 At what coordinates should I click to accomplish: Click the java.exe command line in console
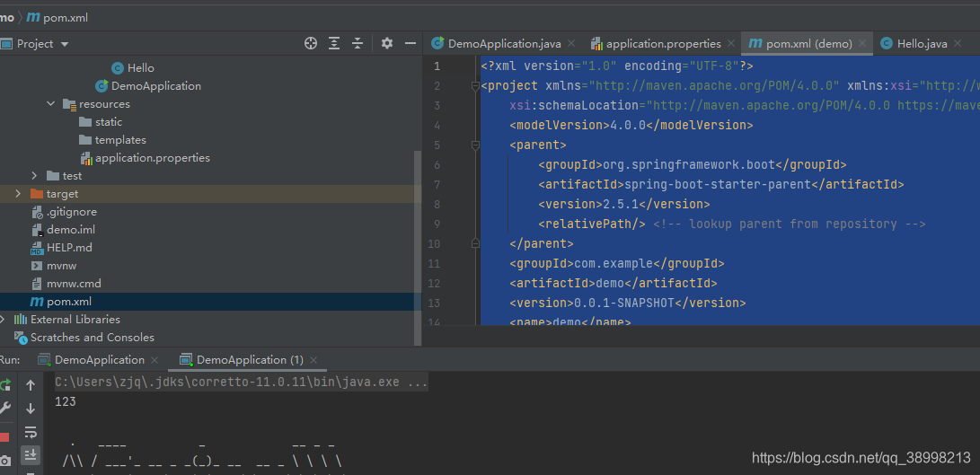(x=242, y=383)
